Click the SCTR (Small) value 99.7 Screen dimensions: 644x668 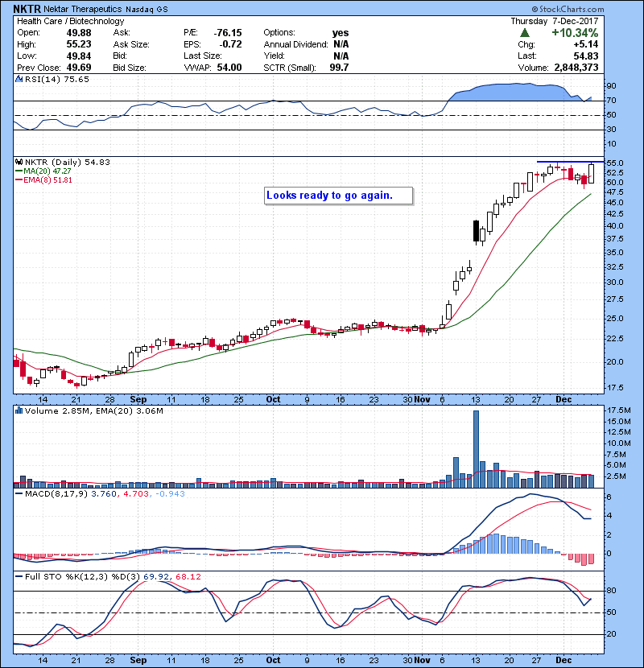(x=339, y=68)
